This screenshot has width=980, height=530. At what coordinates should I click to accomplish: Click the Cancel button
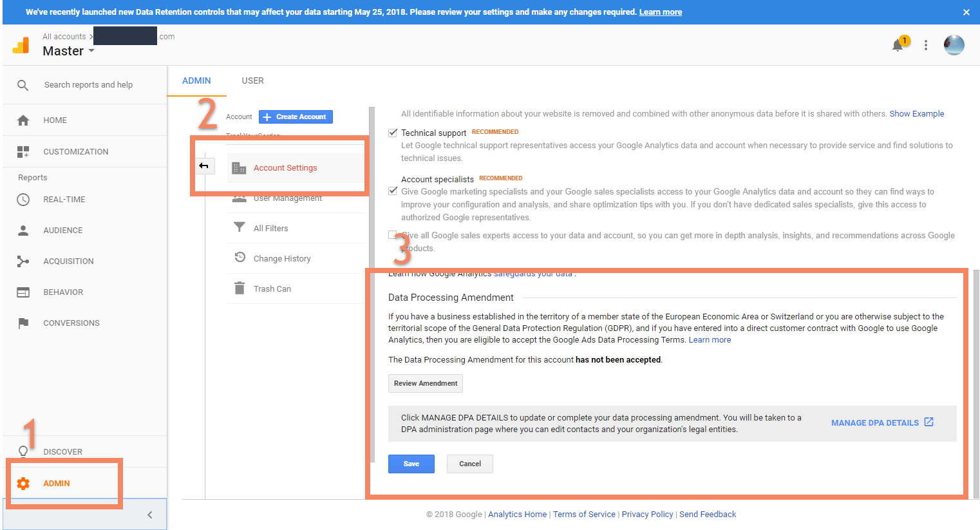tap(470, 464)
